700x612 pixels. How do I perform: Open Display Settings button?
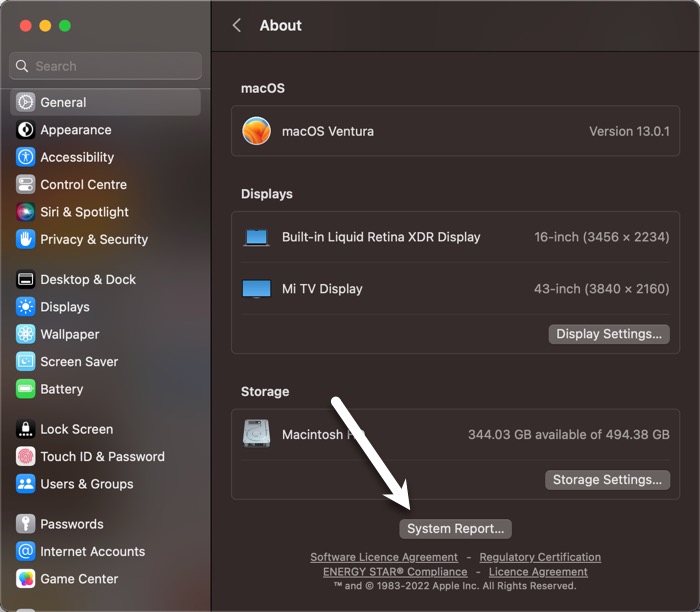click(609, 334)
